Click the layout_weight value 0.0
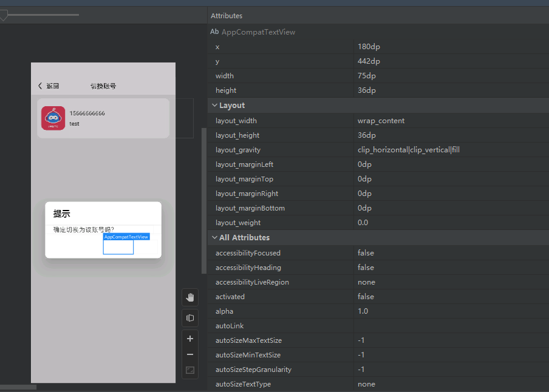Screen dimensions: 549x392 tap(363, 223)
